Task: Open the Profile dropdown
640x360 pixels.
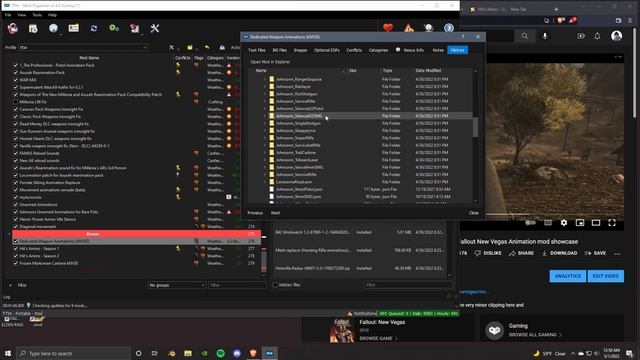Action: (83, 47)
